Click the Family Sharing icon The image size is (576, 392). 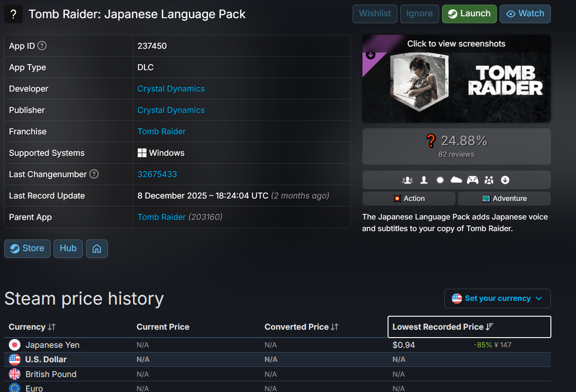pyautogui.click(x=489, y=180)
